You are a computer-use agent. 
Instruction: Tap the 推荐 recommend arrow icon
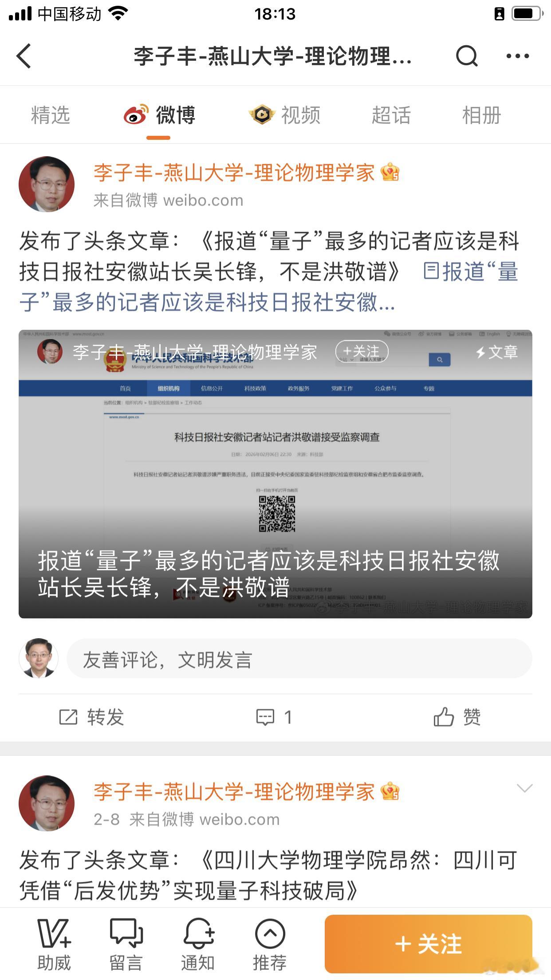click(270, 934)
